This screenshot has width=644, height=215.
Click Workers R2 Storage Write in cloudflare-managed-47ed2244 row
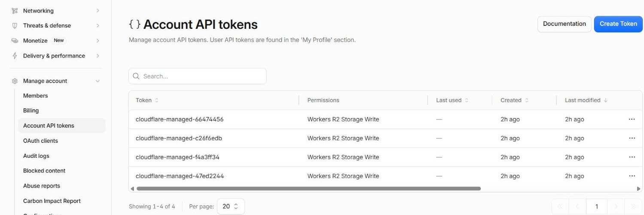pyautogui.click(x=343, y=176)
